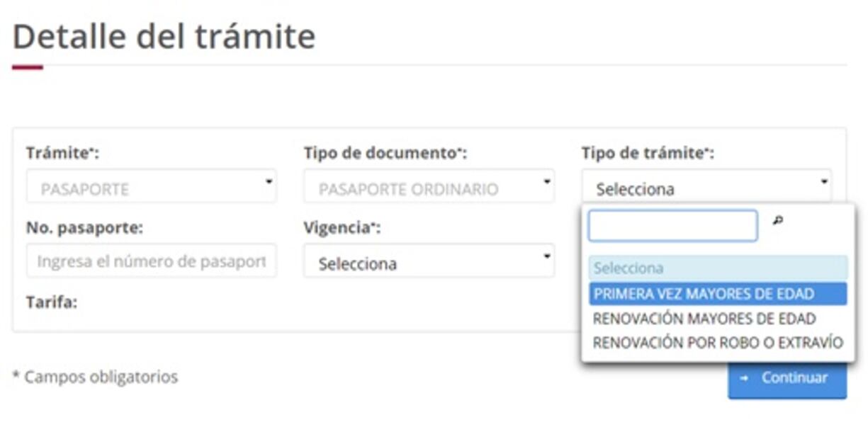The height and width of the screenshot is (439, 868).
Task: Click the arrow icon inside Continuar button
Action: (x=744, y=378)
